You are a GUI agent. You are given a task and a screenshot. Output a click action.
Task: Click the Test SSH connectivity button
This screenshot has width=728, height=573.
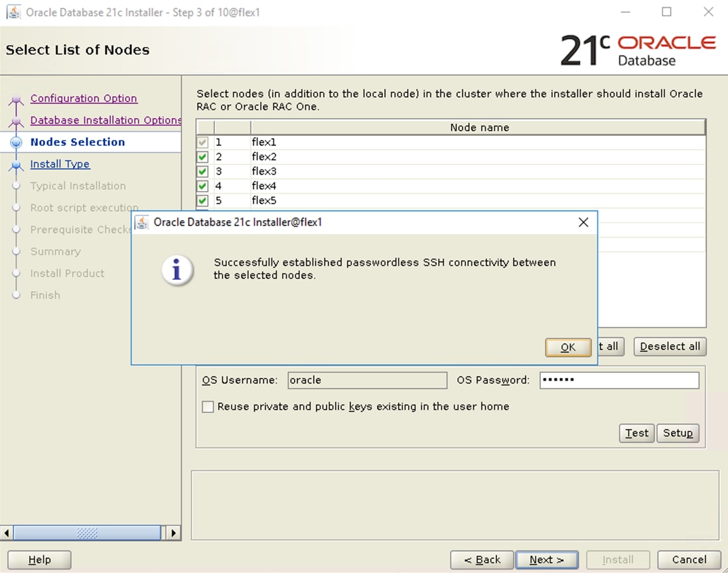[636, 433]
